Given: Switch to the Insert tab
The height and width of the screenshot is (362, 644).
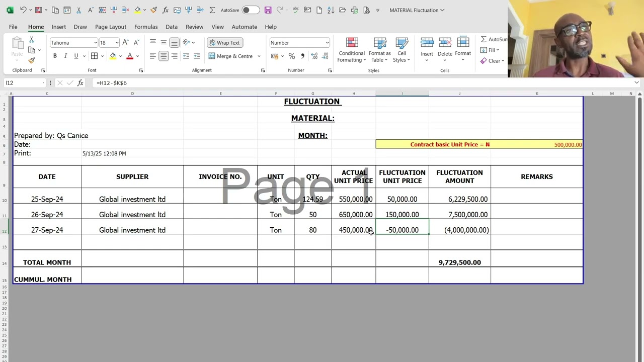Looking at the screenshot, I should (58, 27).
